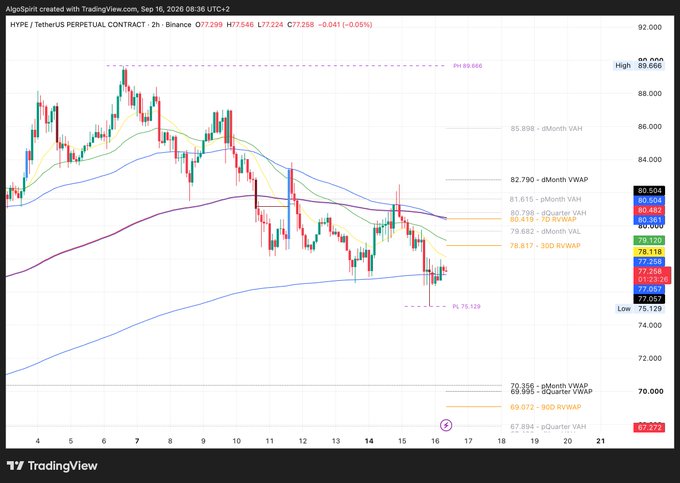This screenshot has height=483, width=680.
Task: Click the HYPE / TetherUS PERPETUAL CONTRACT symbol title
Action: (78, 25)
